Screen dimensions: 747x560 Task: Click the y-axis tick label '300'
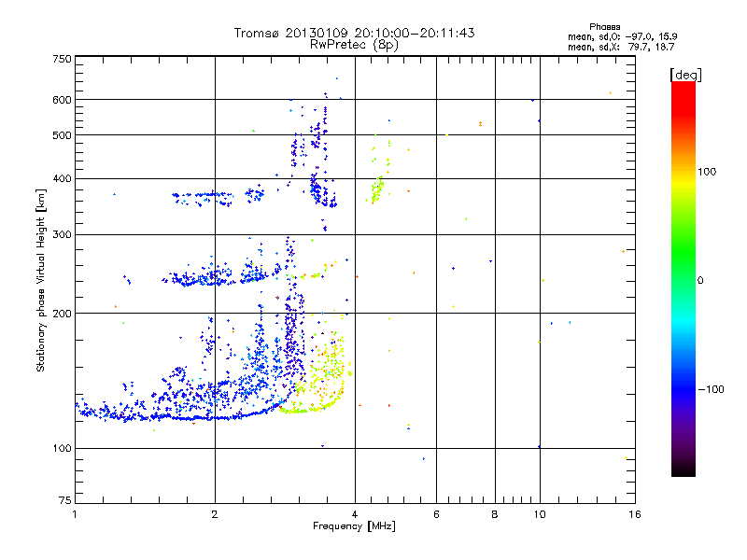pyautogui.click(x=62, y=234)
